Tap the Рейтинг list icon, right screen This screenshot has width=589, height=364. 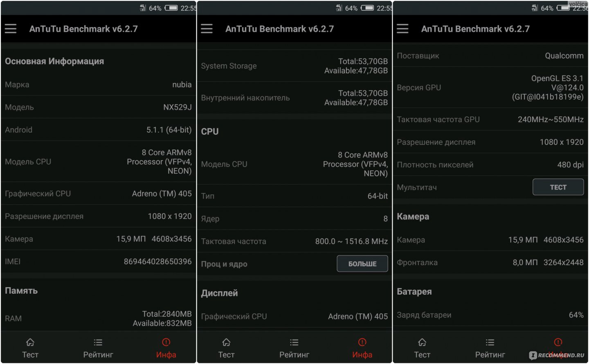490,342
